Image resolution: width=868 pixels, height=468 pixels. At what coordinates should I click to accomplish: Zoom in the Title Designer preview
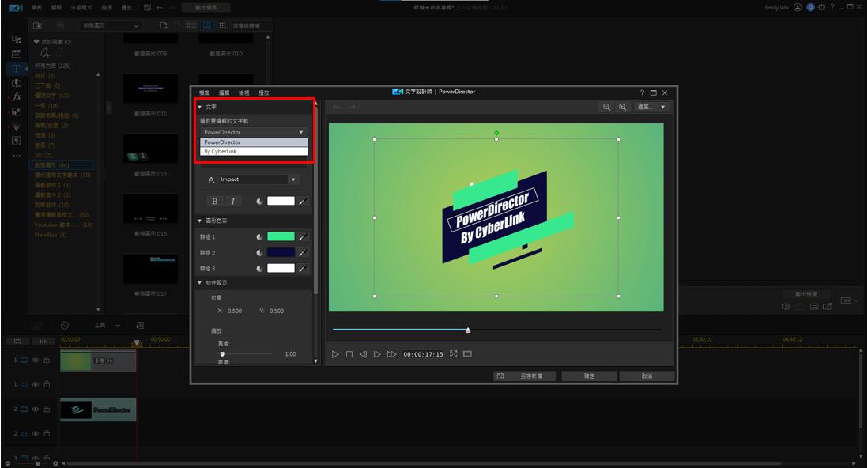click(623, 107)
